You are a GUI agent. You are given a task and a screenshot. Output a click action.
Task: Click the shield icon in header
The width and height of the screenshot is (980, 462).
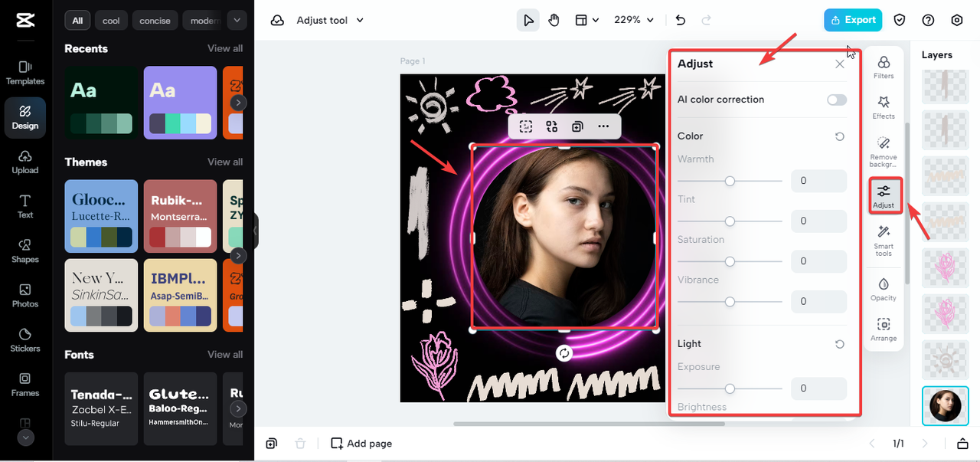(x=900, y=20)
